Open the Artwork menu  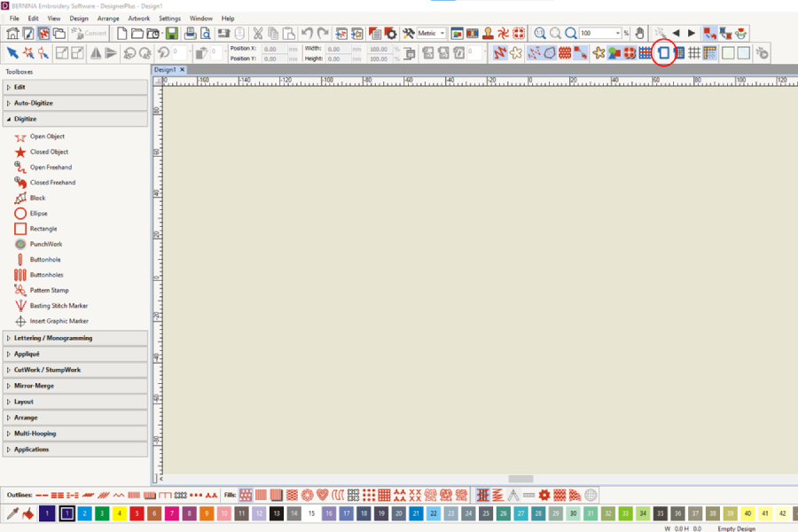(139, 18)
